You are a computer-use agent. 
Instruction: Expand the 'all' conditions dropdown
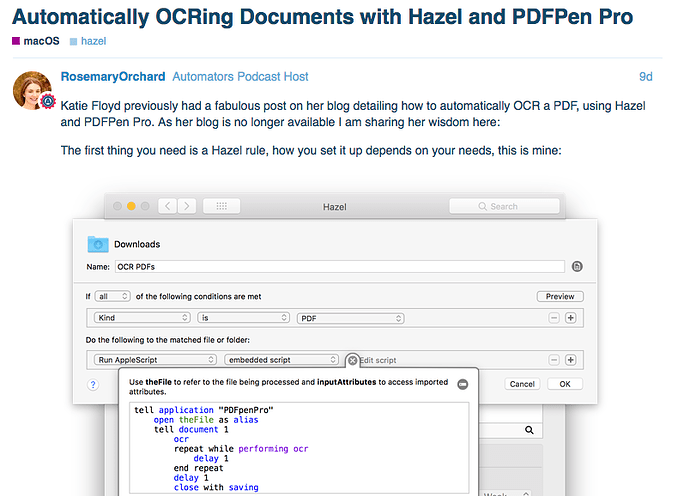pyautogui.click(x=112, y=297)
